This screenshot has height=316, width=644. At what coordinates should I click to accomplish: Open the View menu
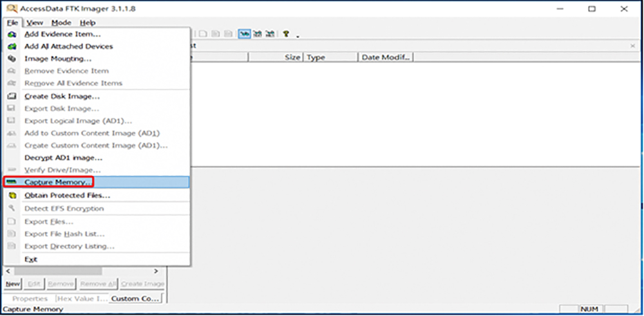pos(35,23)
